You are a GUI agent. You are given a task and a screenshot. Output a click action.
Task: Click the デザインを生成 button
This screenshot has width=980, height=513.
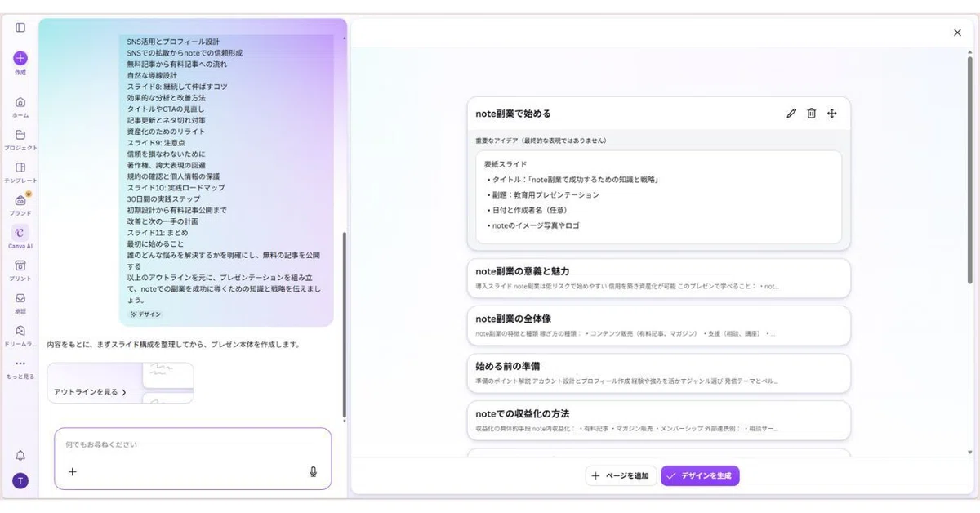tap(700, 475)
